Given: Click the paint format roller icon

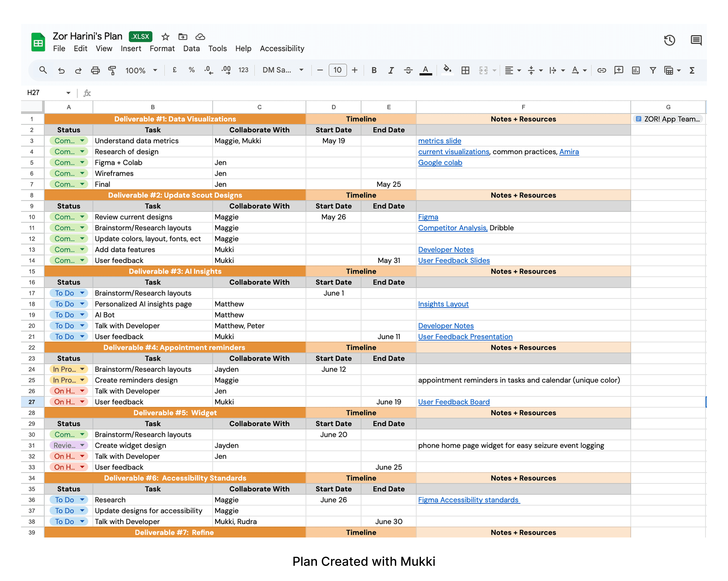Looking at the screenshot, I should click(x=112, y=70).
